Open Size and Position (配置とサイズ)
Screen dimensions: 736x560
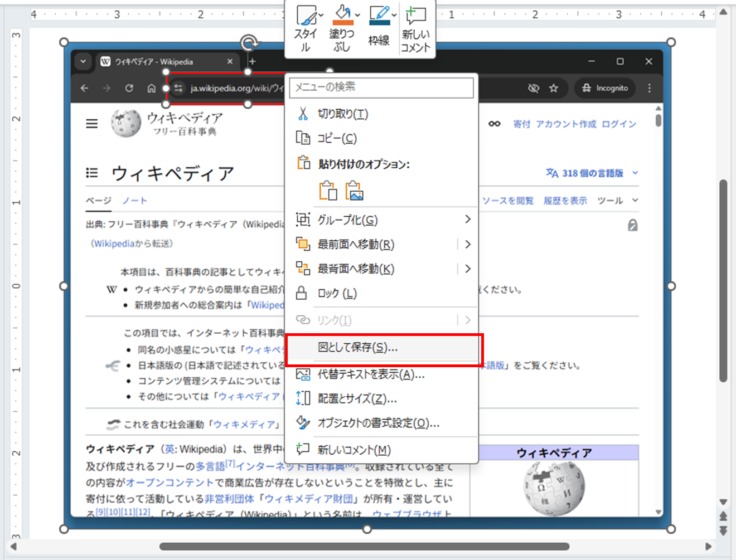coord(381,398)
